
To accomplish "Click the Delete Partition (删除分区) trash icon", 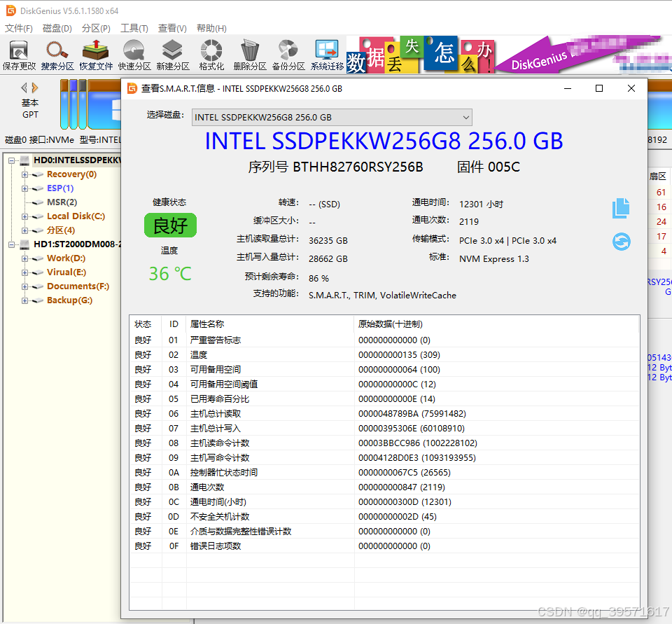I will (250, 55).
